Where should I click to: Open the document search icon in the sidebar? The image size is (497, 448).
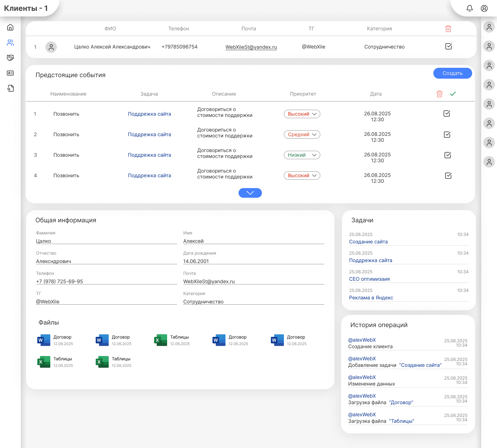pos(10,88)
